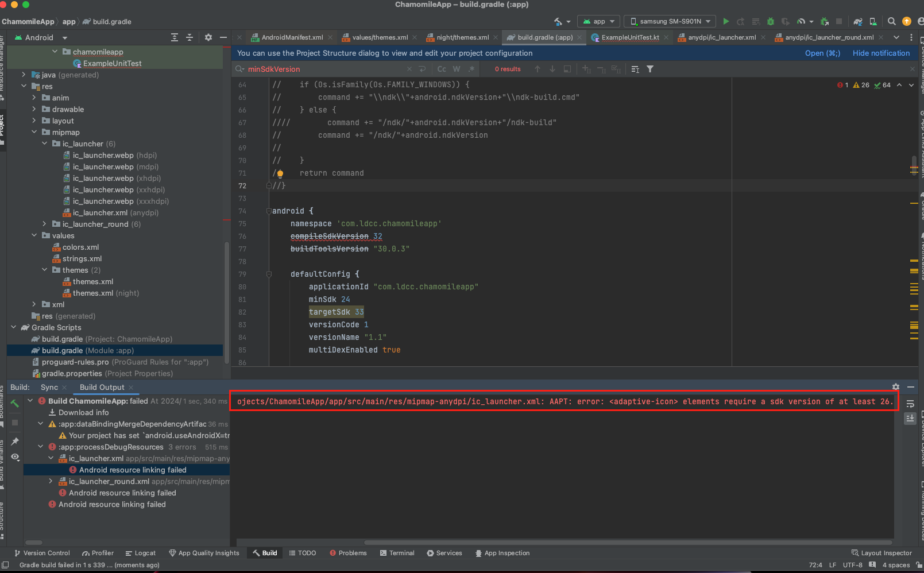Sync project with Gradle files elephant icon

point(857,21)
